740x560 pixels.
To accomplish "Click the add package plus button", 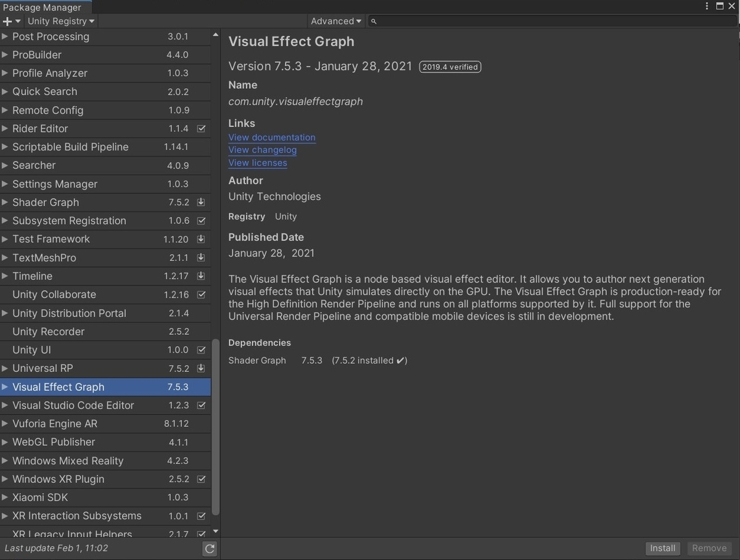I will point(11,21).
